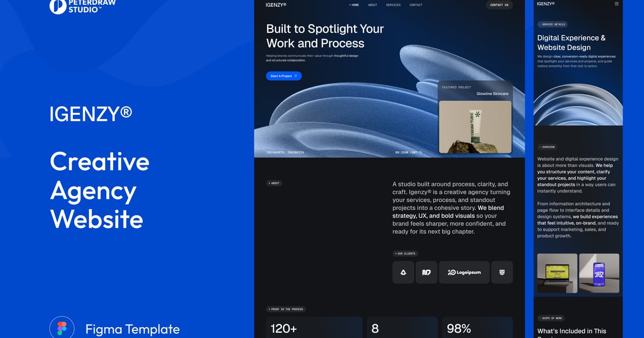The height and width of the screenshot is (338, 644).
Task: Open the laptop mockup thumbnail
Action: click(x=557, y=273)
